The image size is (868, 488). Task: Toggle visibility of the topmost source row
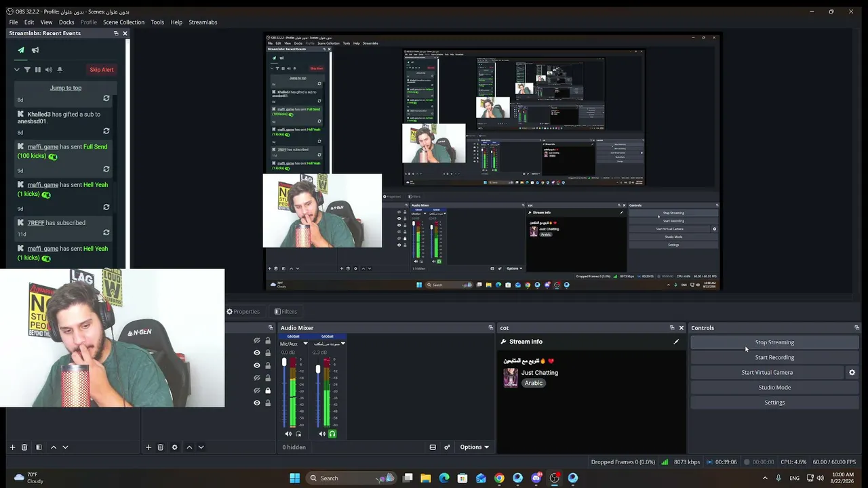(x=257, y=341)
